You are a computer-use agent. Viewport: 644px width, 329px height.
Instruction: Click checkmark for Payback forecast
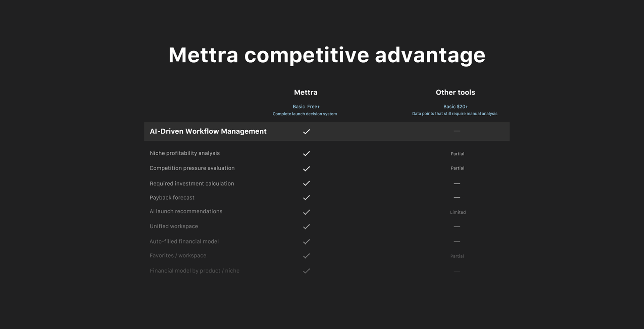point(306,198)
